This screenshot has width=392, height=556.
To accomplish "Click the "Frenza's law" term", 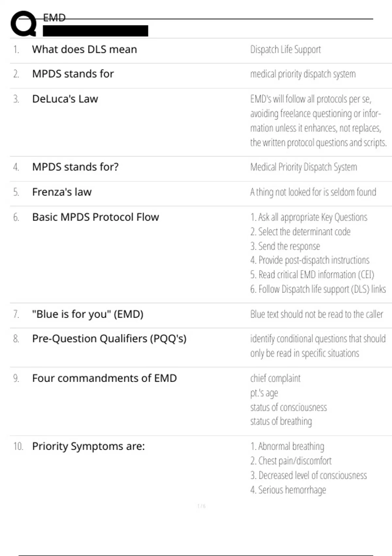I will pos(62,192).
